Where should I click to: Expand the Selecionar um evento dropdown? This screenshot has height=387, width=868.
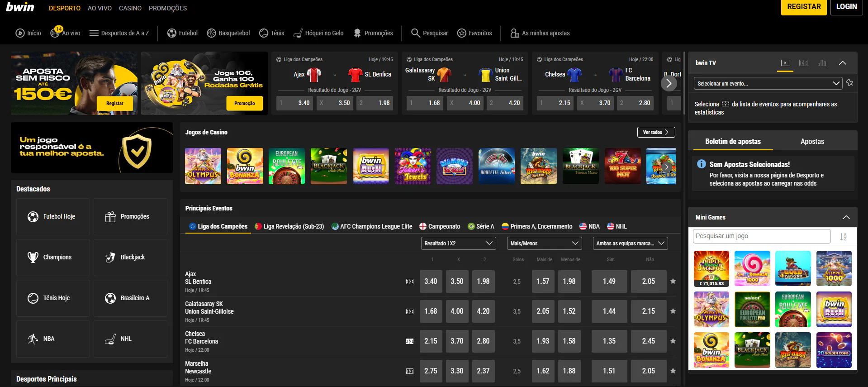pos(768,83)
